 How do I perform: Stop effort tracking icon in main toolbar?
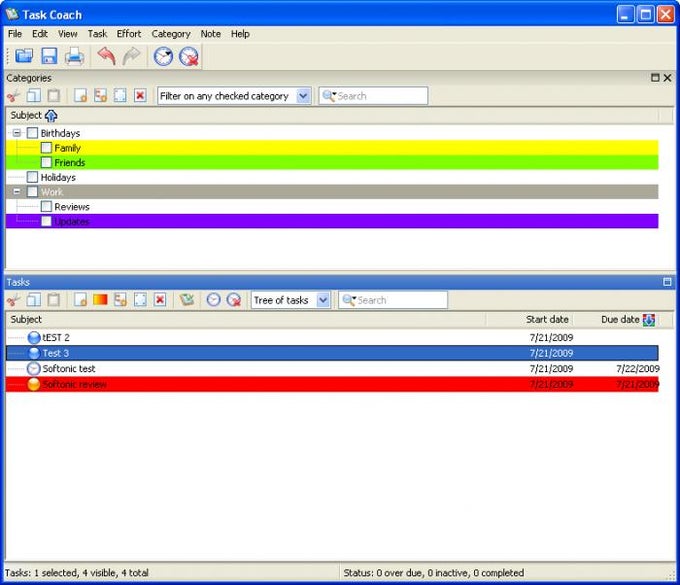point(189,56)
